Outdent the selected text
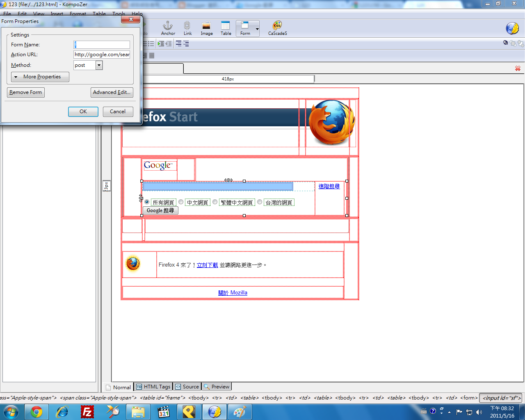The image size is (525, 420). point(168,44)
